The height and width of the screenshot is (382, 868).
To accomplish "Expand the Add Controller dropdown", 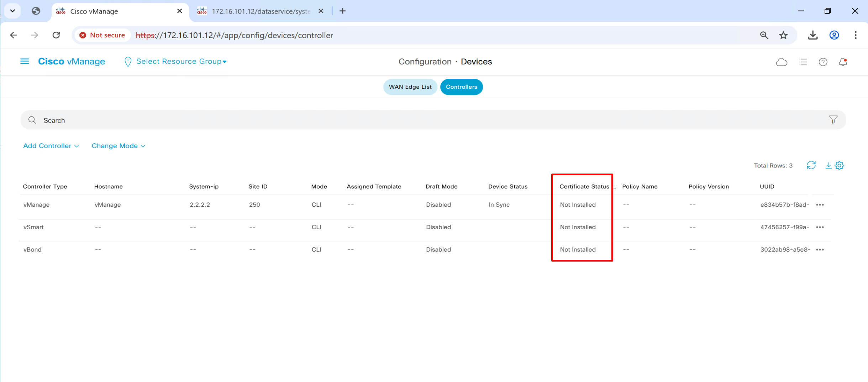I will pyautogui.click(x=51, y=146).
